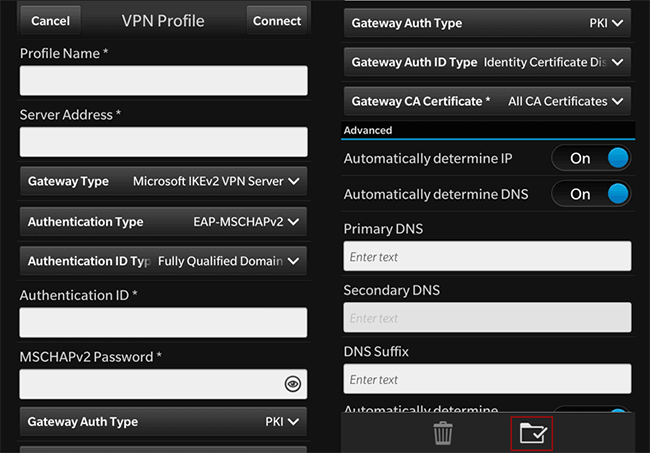Expand the Authentication ID Type dropdown
The width and height of the screenshot is (650, 453).
coord(163,261)
